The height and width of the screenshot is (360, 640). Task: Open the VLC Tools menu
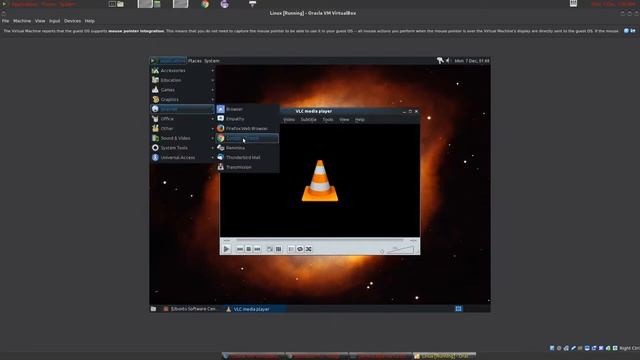click(x=328, y=120)
